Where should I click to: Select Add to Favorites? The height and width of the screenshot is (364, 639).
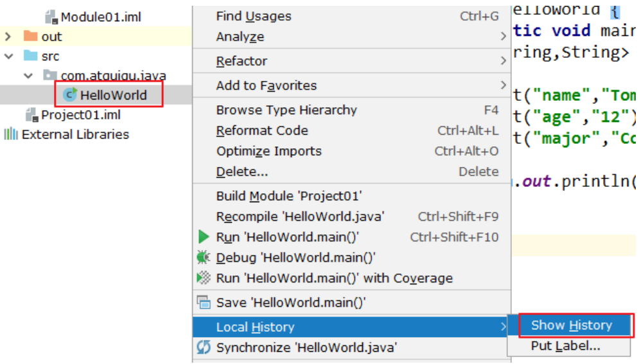(x=352, y=85)
